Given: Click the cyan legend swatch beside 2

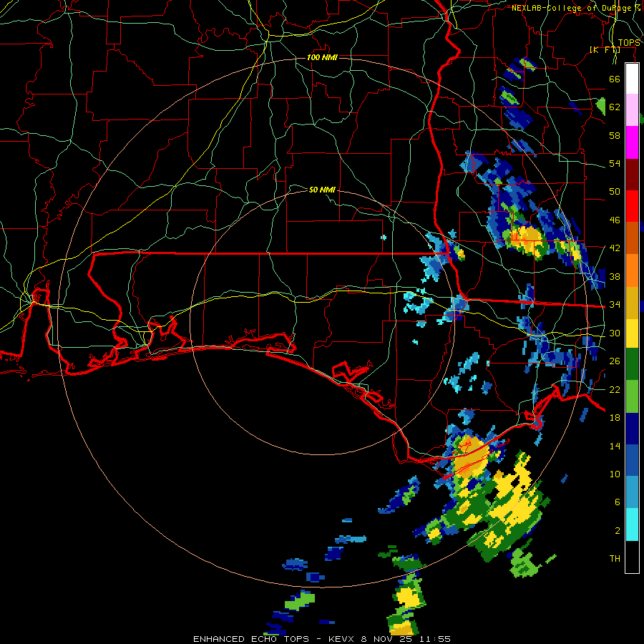Looking at the screenshot, I should (x=632, y=525).
